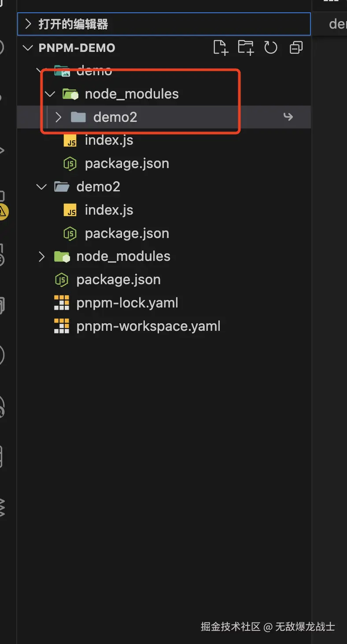Click the green root-level node_modules folder icon
347x644 pixels.
point(62,256)
